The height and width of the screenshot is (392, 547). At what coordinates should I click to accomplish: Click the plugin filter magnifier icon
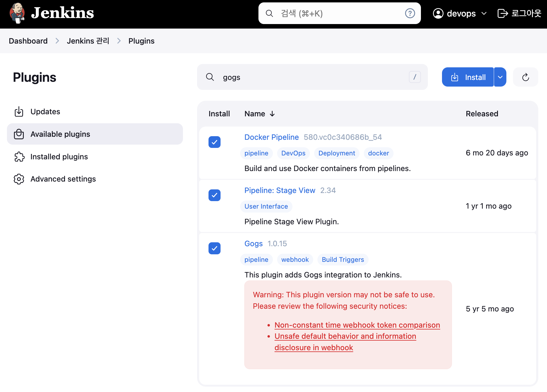pyautogui.click(x=210, y=77)
